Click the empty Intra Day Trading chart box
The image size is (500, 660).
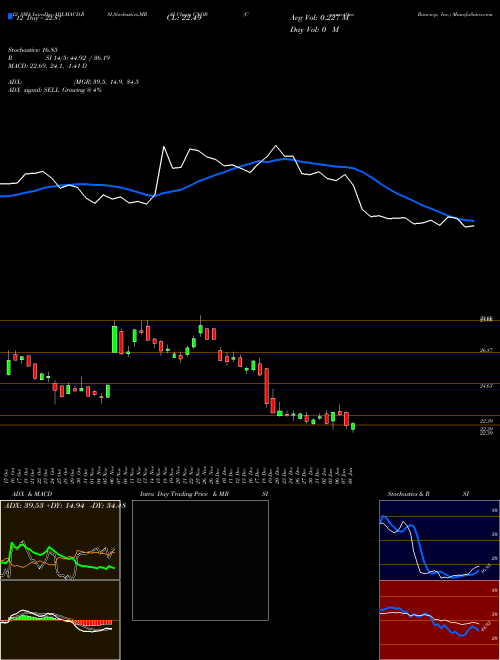[x=200, y=560]
